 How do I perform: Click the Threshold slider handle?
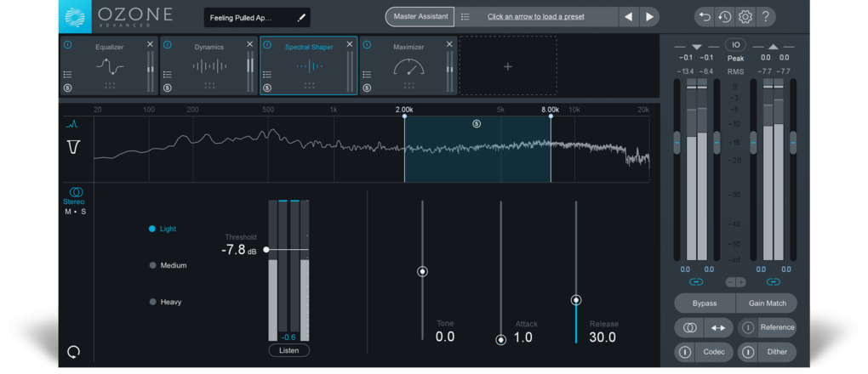point(266,250)
